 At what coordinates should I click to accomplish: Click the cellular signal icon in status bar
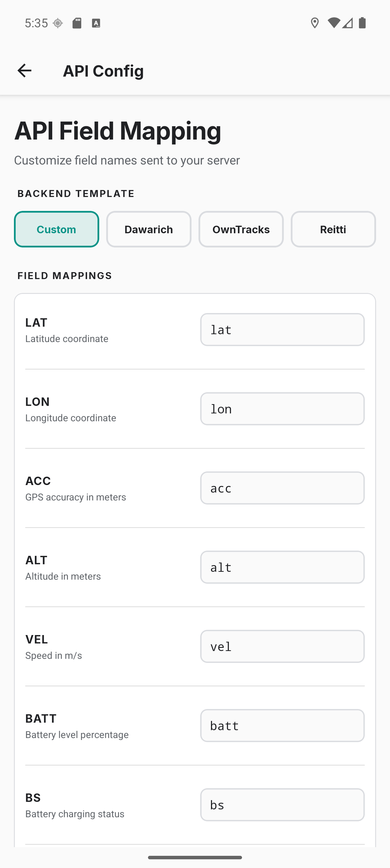click(347, 23)
